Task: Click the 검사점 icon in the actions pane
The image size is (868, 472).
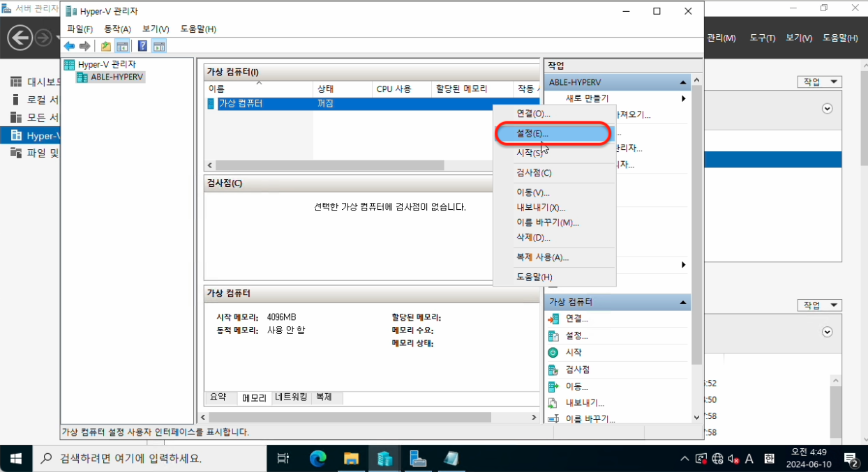Action: pos(554,370)
